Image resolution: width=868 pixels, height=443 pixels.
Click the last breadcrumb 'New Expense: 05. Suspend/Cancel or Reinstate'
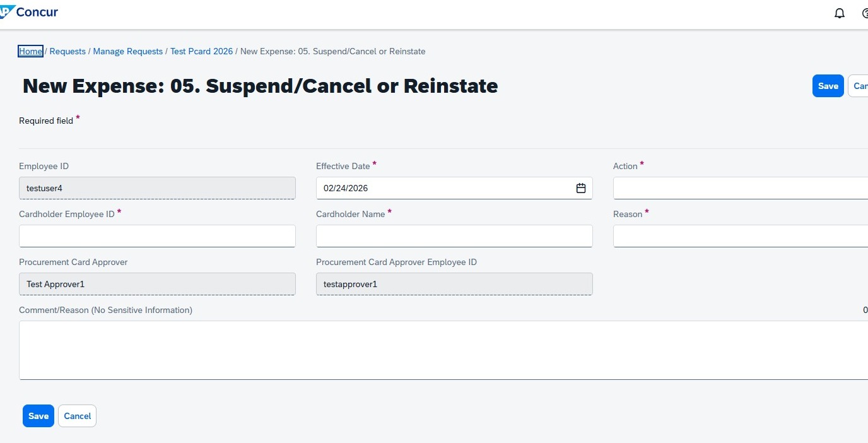[333, 51]
